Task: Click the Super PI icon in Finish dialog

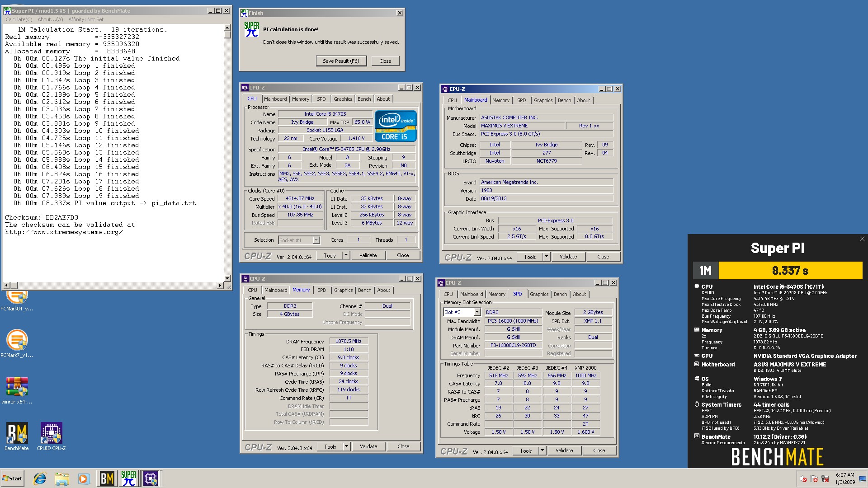Action: tap(252, 30)
